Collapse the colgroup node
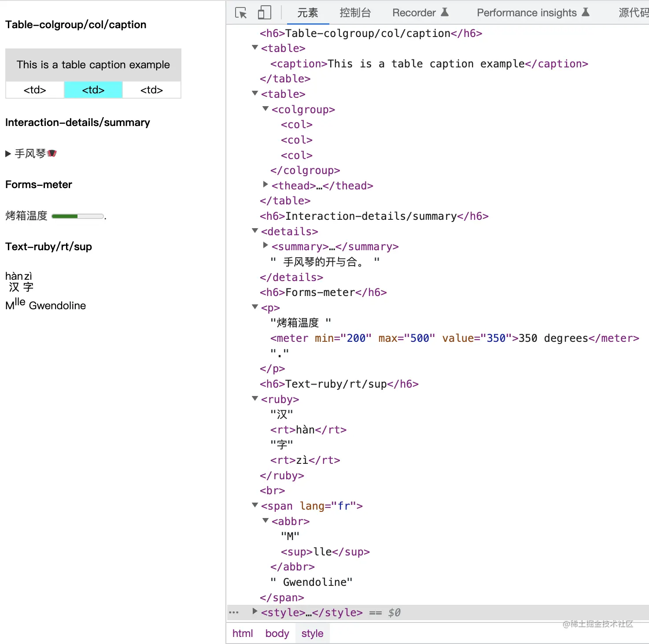The image size is (649, 644). (265, 109)
